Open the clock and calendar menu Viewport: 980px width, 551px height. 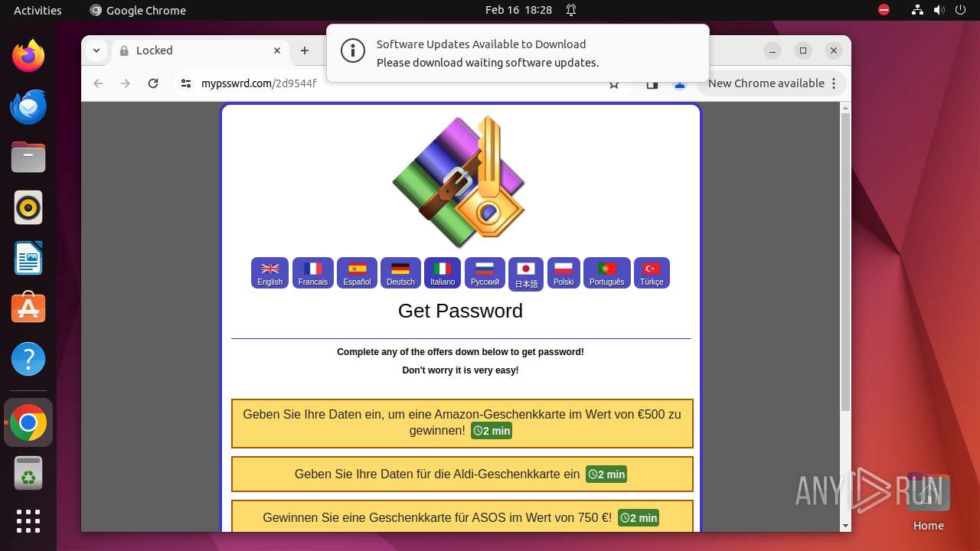518,10
